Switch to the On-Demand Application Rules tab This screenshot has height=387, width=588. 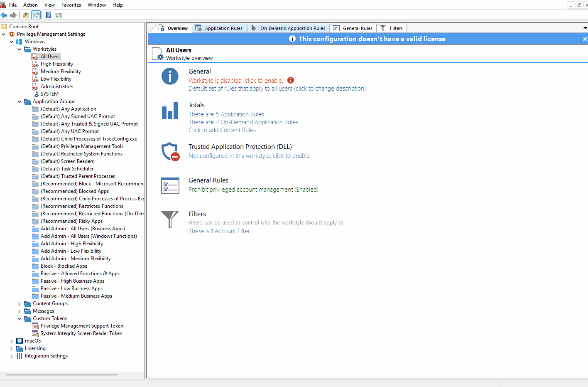click(x=289, y=28)
